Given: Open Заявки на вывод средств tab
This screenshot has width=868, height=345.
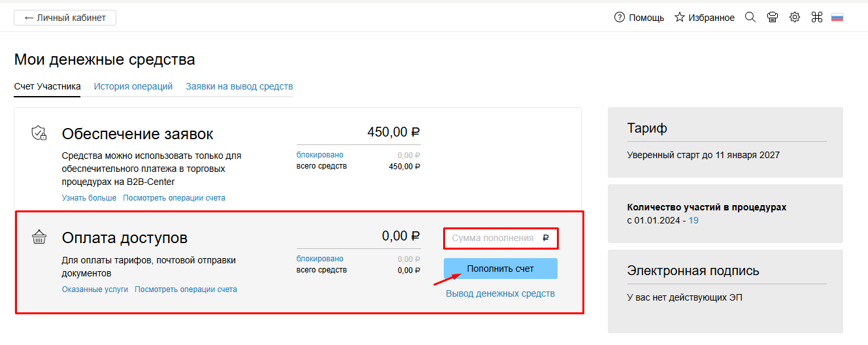Looking at the screenshot, I should pyautogui.click(x=239, y=86).
